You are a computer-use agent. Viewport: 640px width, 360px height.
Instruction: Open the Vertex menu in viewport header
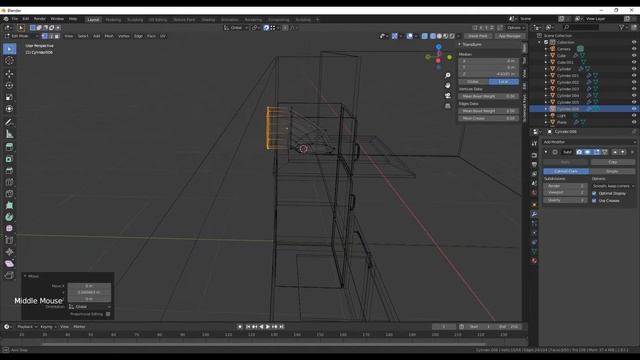124,36
